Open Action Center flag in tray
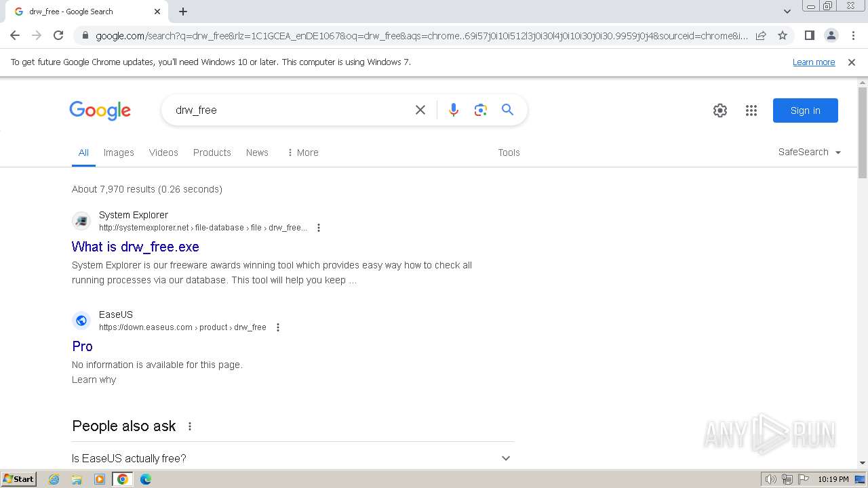868x488 pixels. coord(804,479)
